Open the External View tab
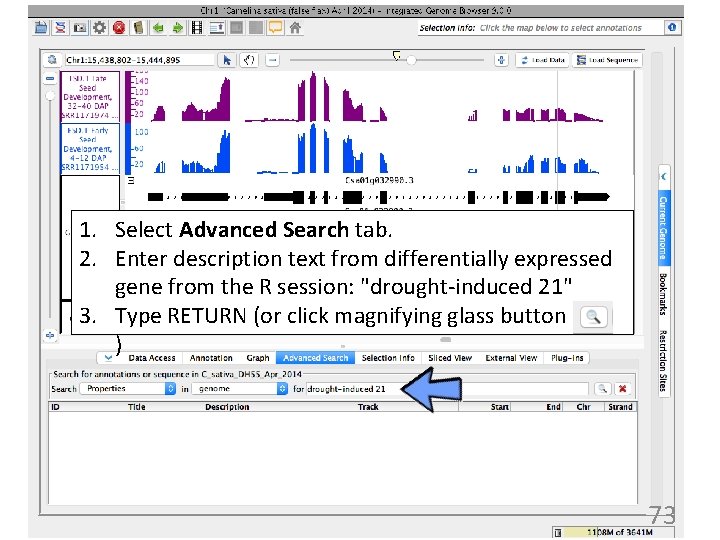This screenshot has width=720, height=540. (x=511, y=358)
